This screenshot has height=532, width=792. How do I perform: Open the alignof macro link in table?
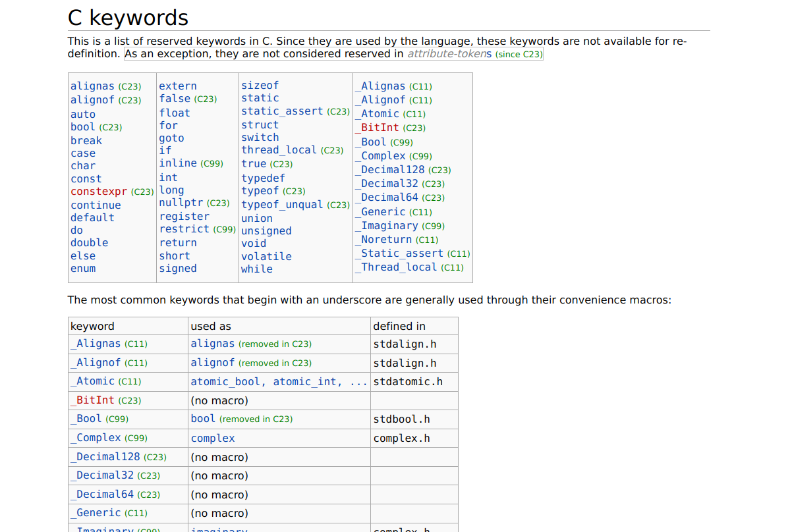point(212,362)
